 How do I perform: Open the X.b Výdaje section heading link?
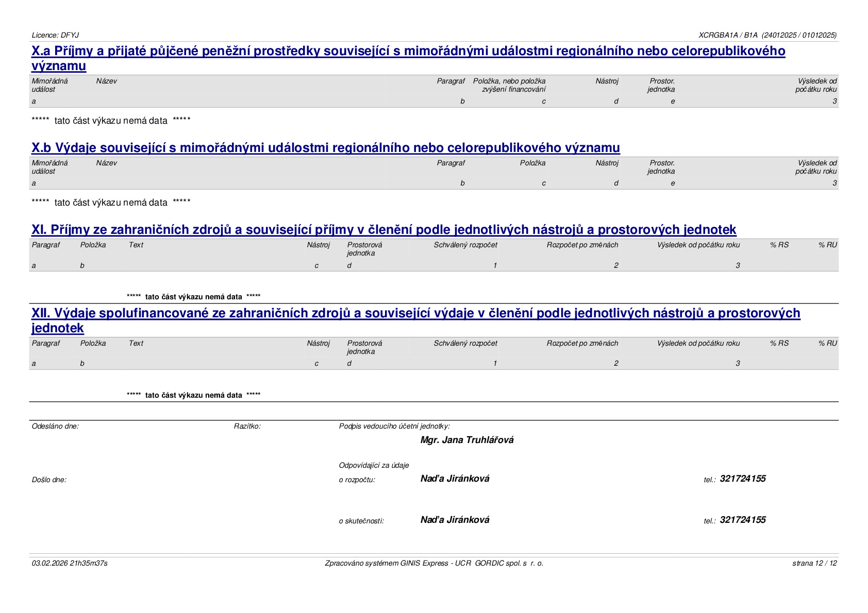click(326, 148)
